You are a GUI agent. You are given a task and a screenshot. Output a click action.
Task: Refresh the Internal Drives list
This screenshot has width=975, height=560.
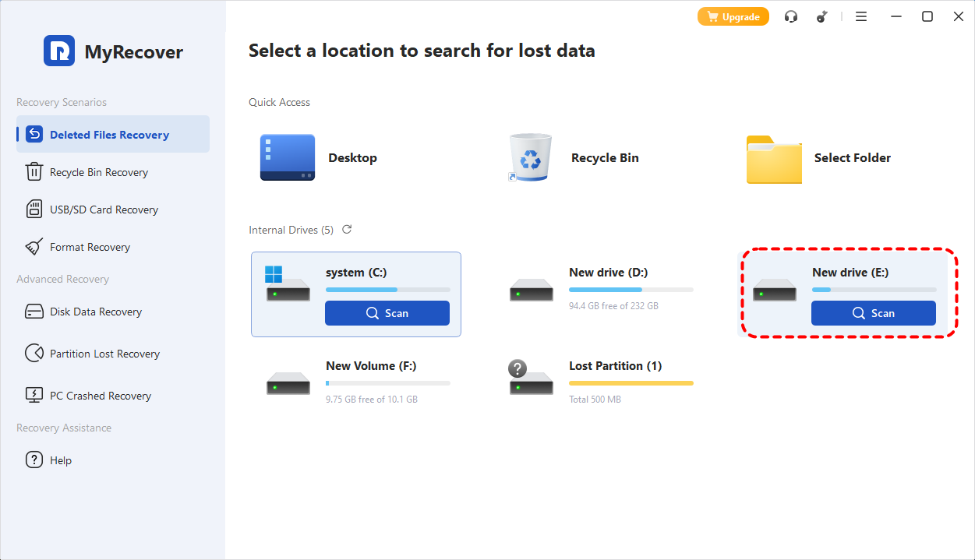pyautogui.click(x=347, y=230)
